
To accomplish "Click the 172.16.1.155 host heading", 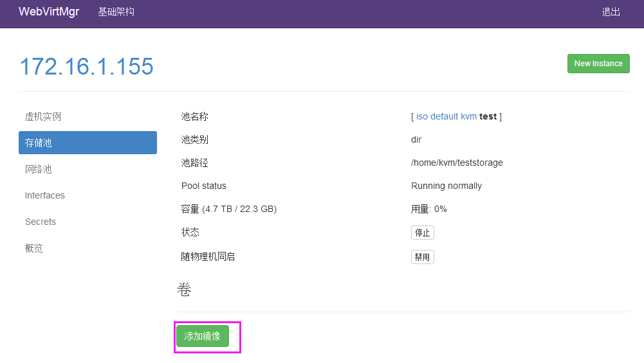I will point(87,66).
